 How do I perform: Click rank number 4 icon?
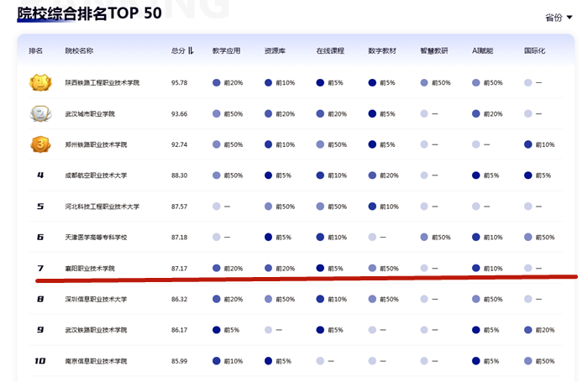click(40, 175)
